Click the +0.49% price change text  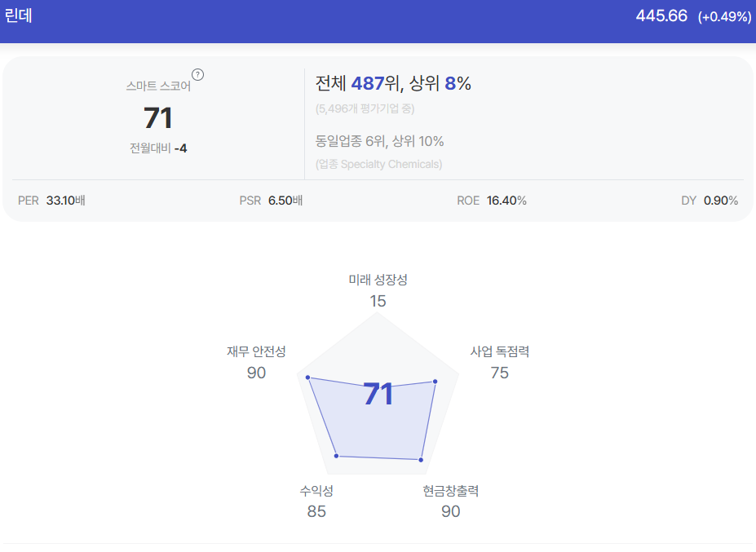[x=725, y=17]
